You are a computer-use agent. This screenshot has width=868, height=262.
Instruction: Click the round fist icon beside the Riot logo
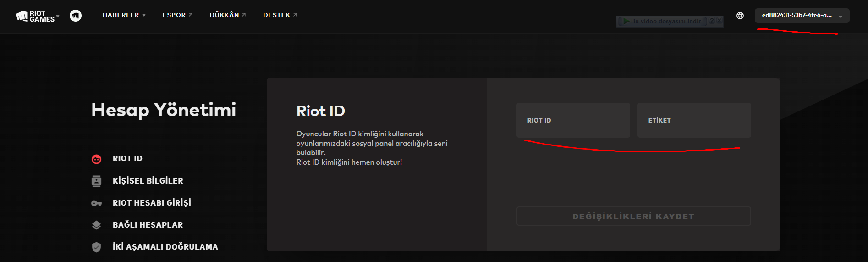[x=76, y=16]
